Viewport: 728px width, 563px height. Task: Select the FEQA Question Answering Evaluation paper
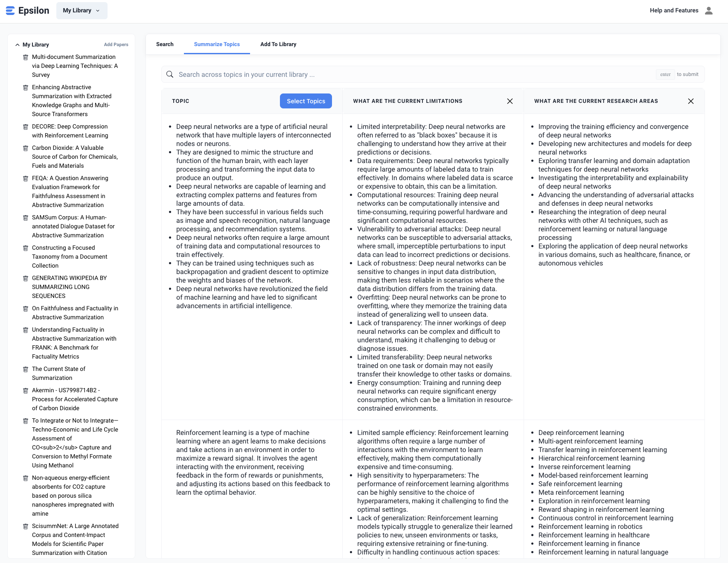point(70,192)
